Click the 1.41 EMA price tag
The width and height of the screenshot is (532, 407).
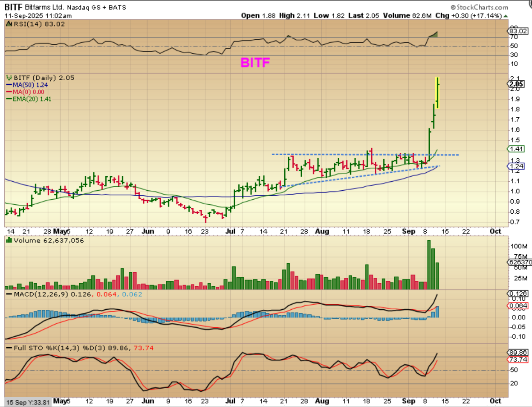516,149
